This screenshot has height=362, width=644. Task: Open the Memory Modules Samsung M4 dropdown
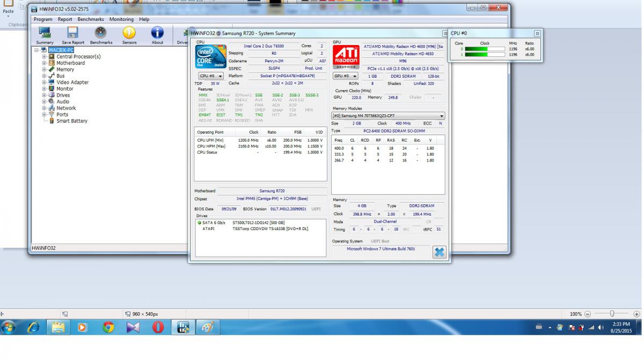(x=389, y=116)
